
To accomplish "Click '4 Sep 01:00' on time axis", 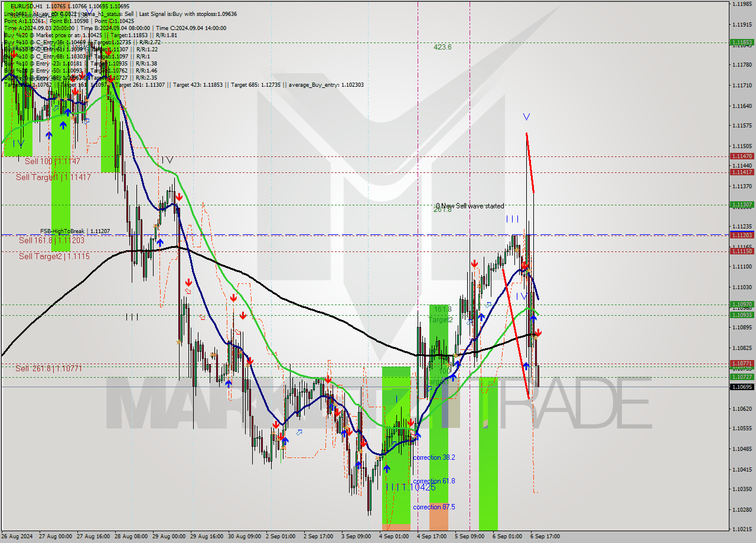I will pyautogui.click(x=394, y=537).
